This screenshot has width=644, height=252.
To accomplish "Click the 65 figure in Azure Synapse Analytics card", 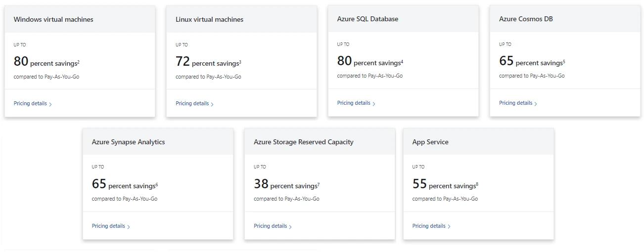I will pos(99,184).
